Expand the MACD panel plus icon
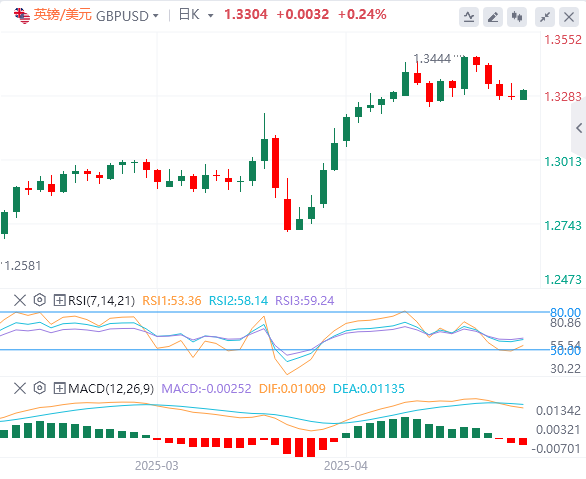The height and width of the screenshot is (479, 586). (59, 388)
